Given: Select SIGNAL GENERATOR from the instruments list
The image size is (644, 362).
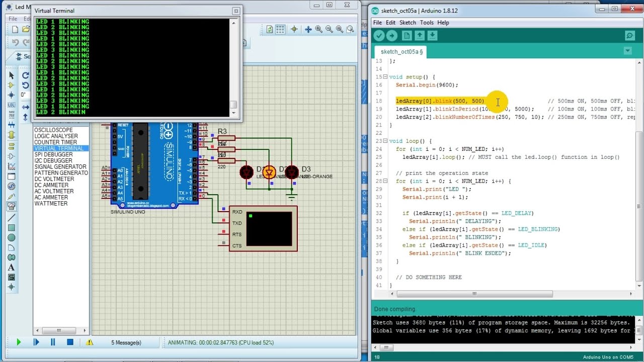Looking at the screenshot, I should tap(60, 167).
